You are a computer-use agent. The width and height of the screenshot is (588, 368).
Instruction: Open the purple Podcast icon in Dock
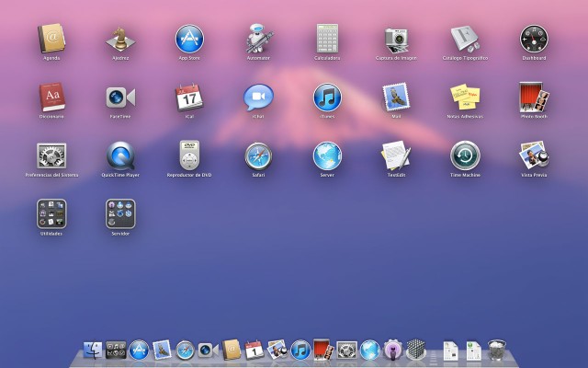click(392, 350)
